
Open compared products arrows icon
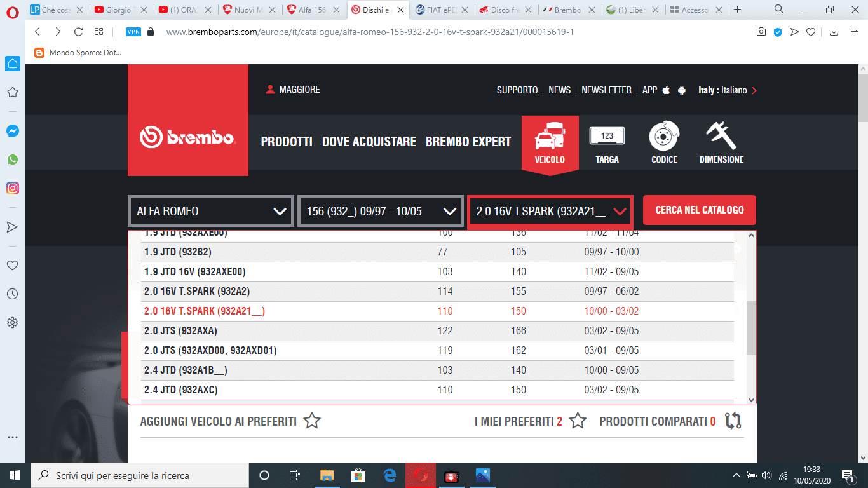733,421
